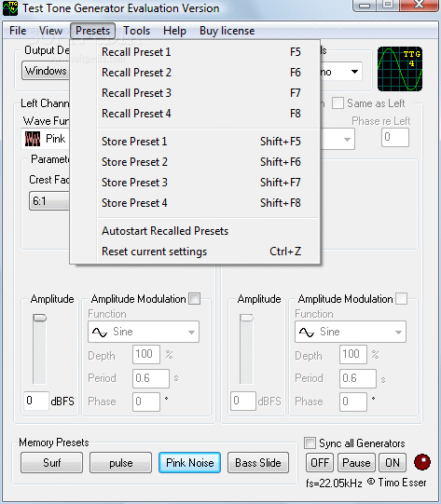This screenshot has width=441, height=504.
Task: Click the Pause button
Action: [x=356, y=463]
